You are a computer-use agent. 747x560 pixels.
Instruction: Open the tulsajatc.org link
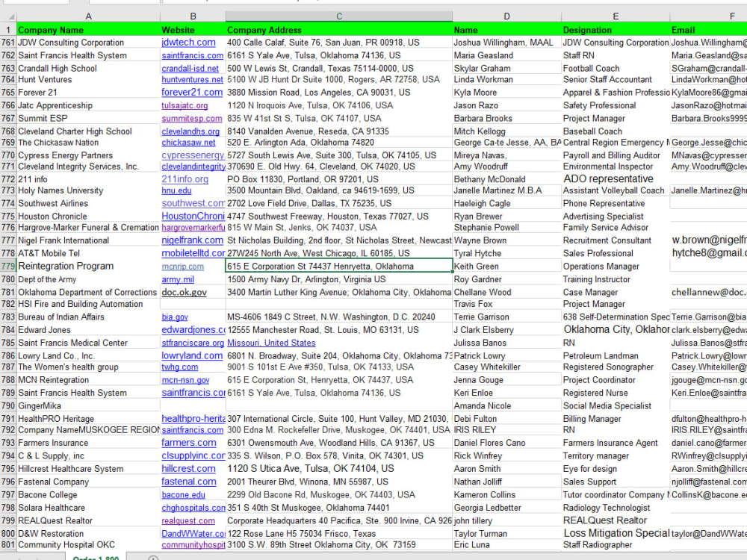click(185, 105)
